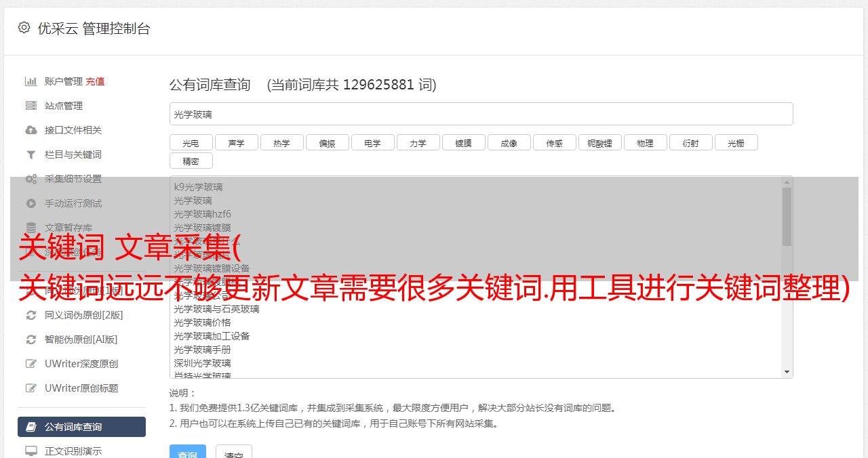The width and height of the screenshot is (868, 458).
Task: Open 同义词伪原创[2版] menu item
Action: coord(84,315)
